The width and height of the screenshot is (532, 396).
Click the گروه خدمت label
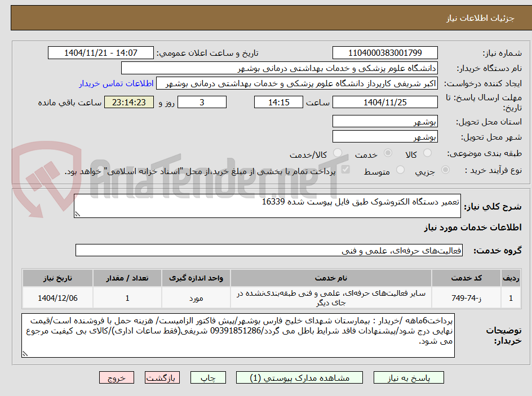coord(498,251)
